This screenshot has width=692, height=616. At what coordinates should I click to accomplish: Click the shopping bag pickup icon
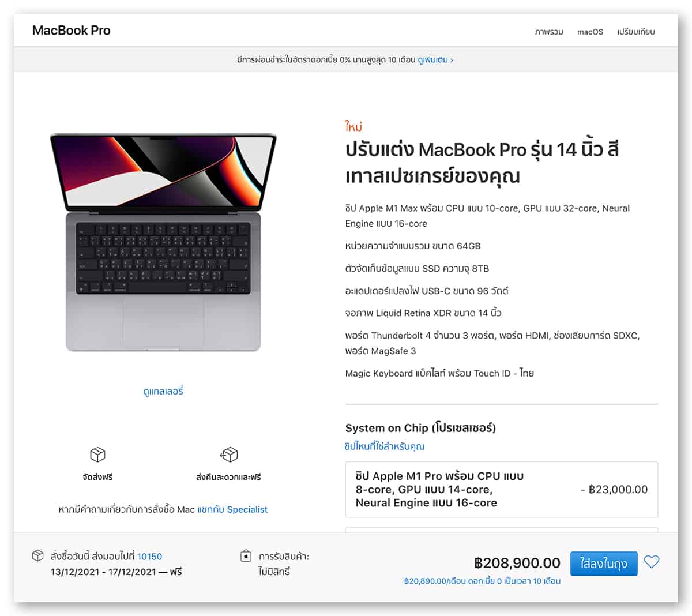coord(246,556)
